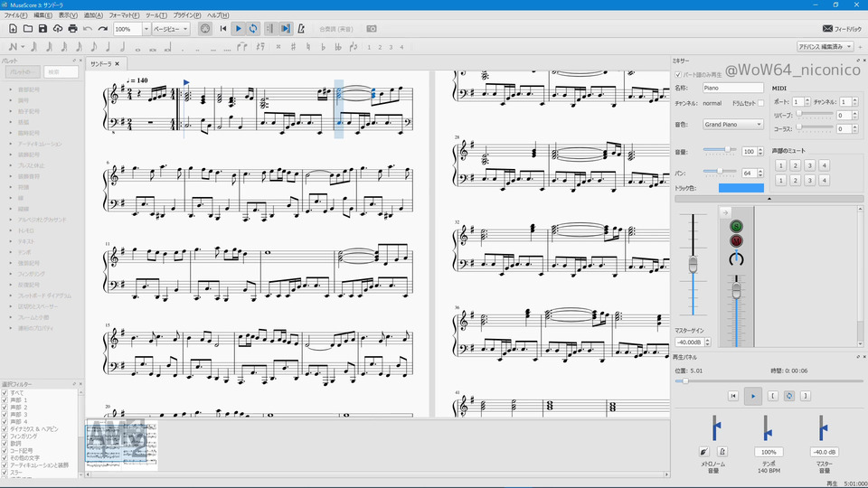
Task: Enable note input mode with the N icon
Action: [x=13, y=47]
